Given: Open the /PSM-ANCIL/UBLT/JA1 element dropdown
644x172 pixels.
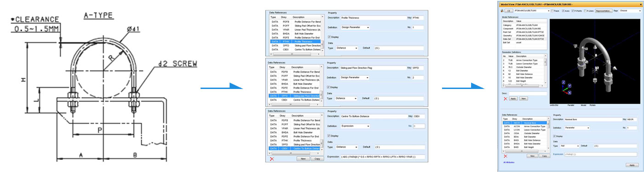Looking at the screenshot, I should [532, 11].
